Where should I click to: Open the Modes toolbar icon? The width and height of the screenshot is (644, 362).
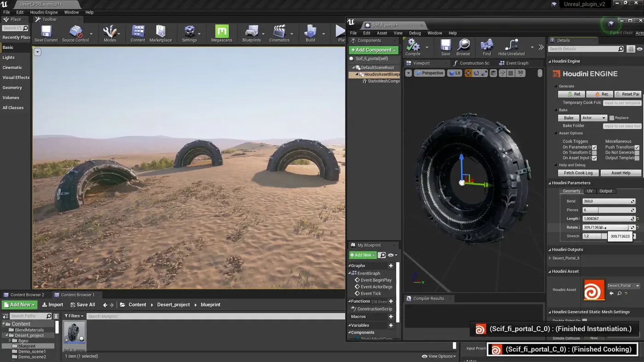click(x=110, y=34)
